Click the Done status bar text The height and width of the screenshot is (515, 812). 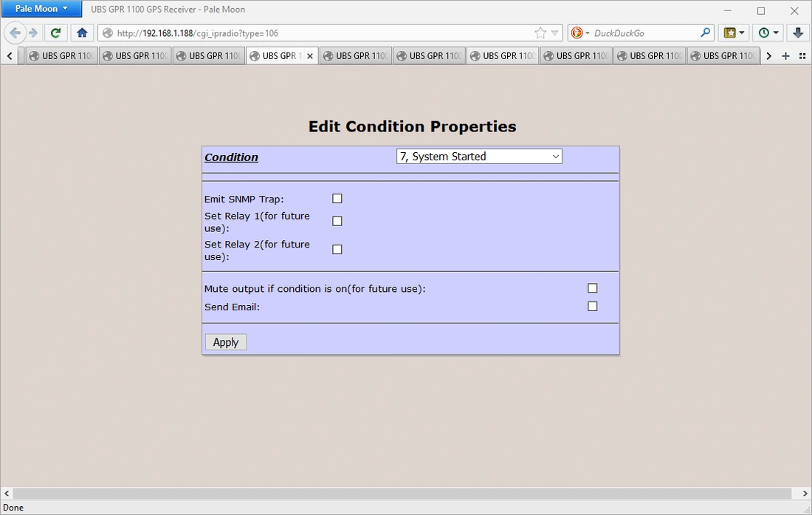tap(13, 508)
